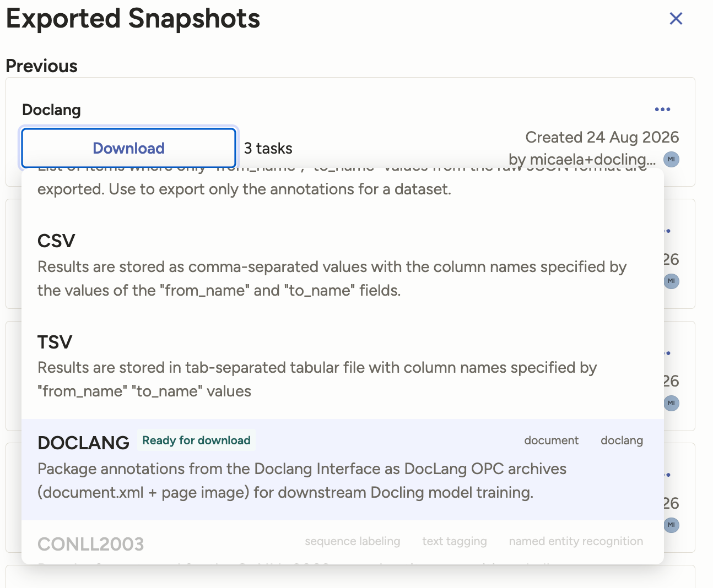713x588 pixels.
Task: Click the text tagging tag
Action: pos(455,541)
